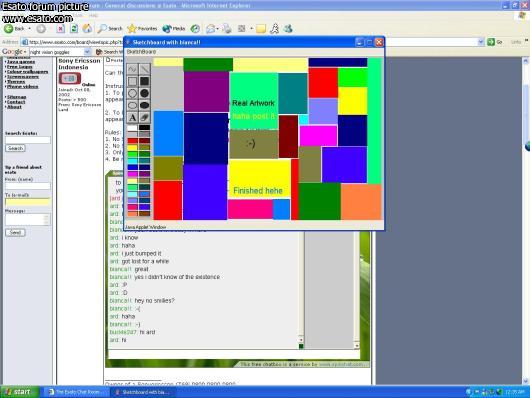The image size is (530, 398).
Task: Click the Windows start button
Action: 20,392
